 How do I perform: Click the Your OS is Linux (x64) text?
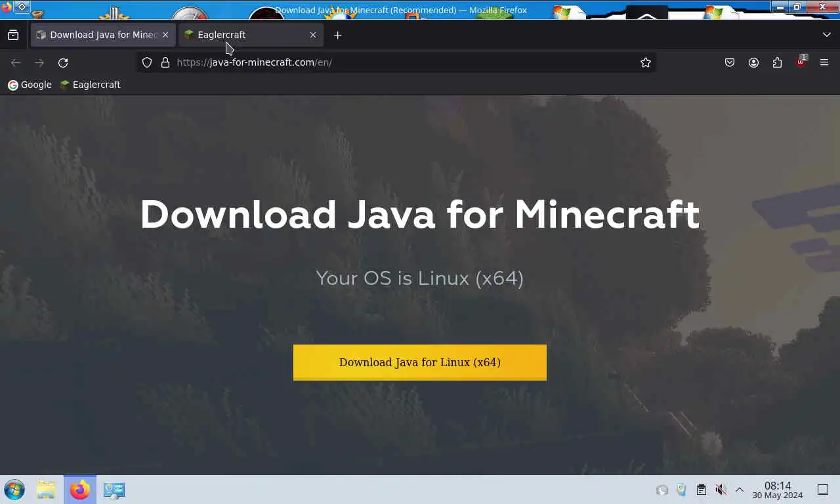420,278
